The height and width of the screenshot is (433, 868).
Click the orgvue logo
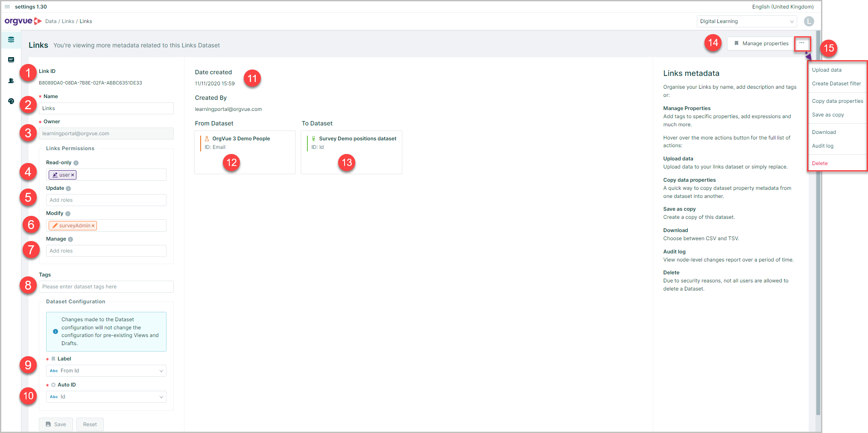[x=23, y=21]
